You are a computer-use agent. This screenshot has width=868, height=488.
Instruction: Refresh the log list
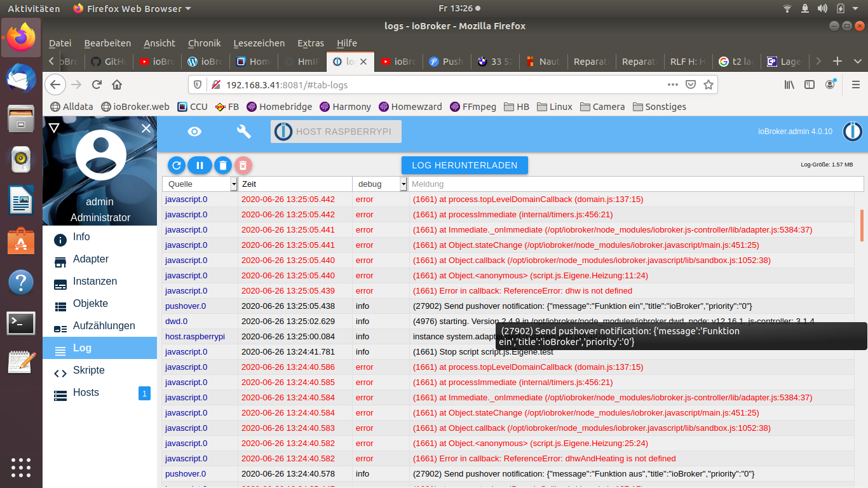tap(177, 165)
